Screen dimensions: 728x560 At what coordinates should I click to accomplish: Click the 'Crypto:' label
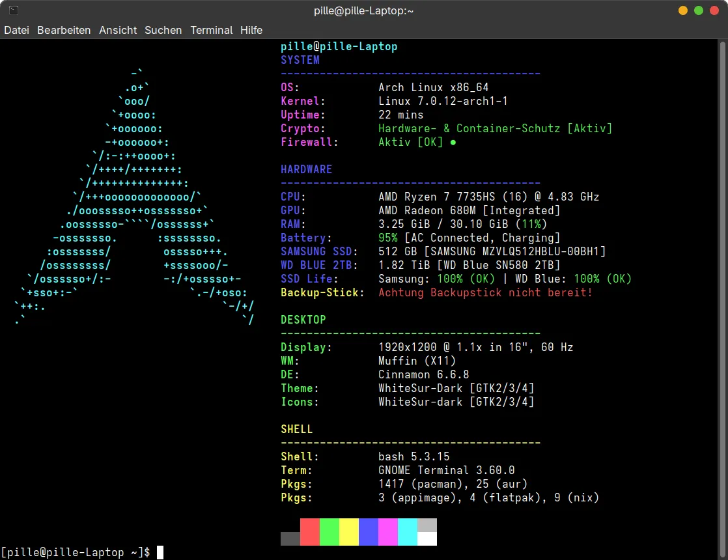(x=303, y=128)
